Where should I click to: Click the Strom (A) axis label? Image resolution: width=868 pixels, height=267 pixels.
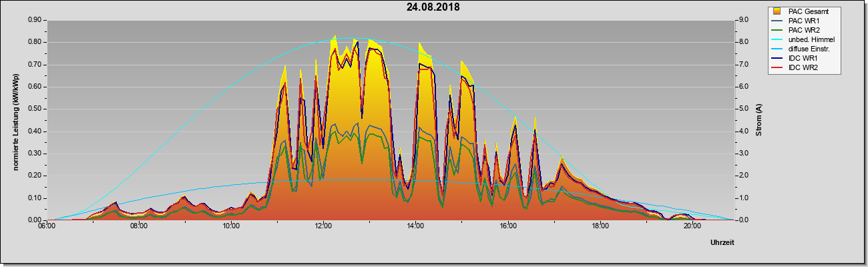pyautogui.click(x=759, y=120)
